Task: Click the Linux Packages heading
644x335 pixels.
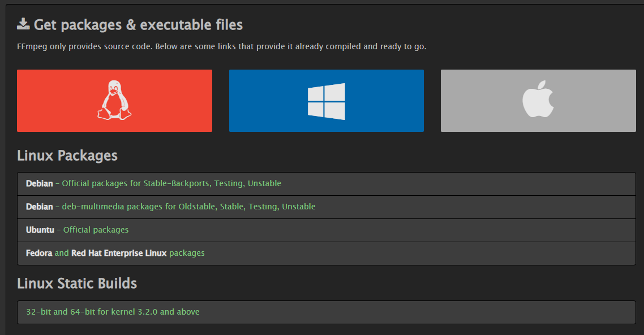Action: point(67,156)
